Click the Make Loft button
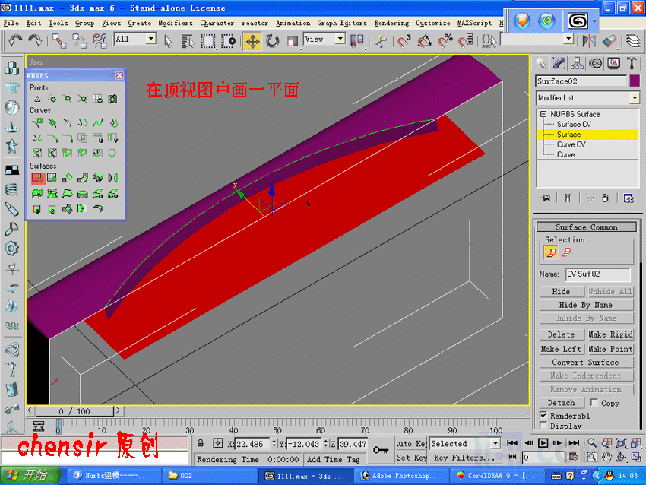The height and width of the screenshot is (485, 646). coord(562,349)
